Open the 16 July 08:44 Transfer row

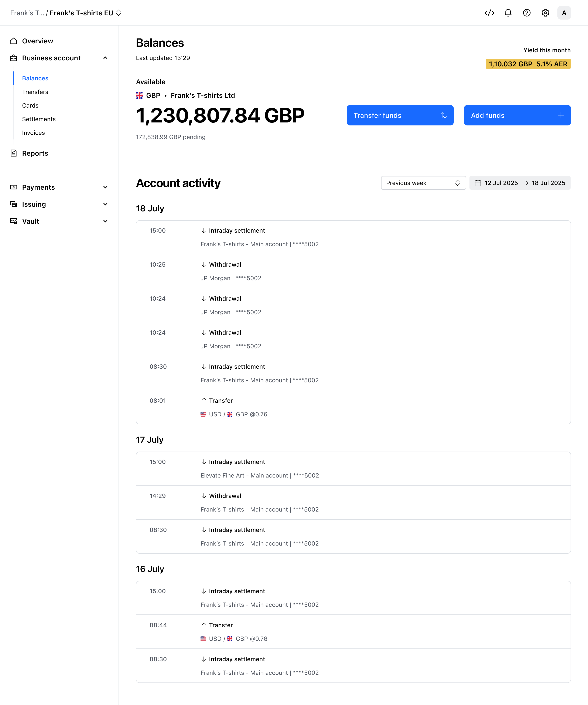[353, 632]
